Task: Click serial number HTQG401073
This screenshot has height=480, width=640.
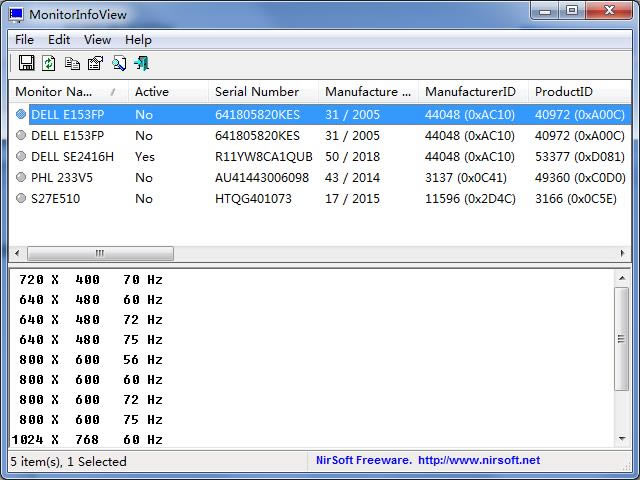Action: (x=253, y=199)
